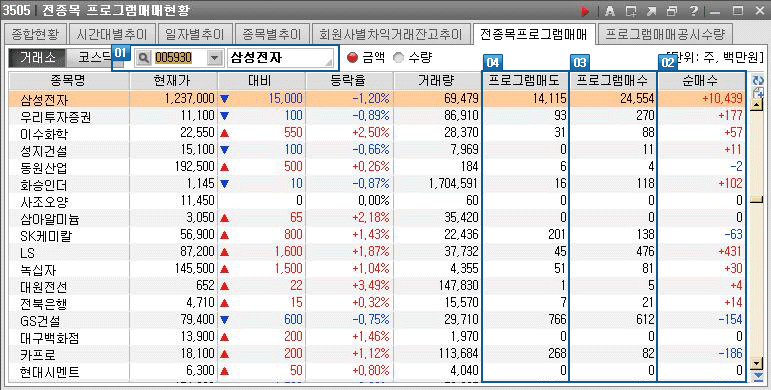Switch to the 종합현황 tab
The image size is (771, 390).
click(x=34, y=34)
